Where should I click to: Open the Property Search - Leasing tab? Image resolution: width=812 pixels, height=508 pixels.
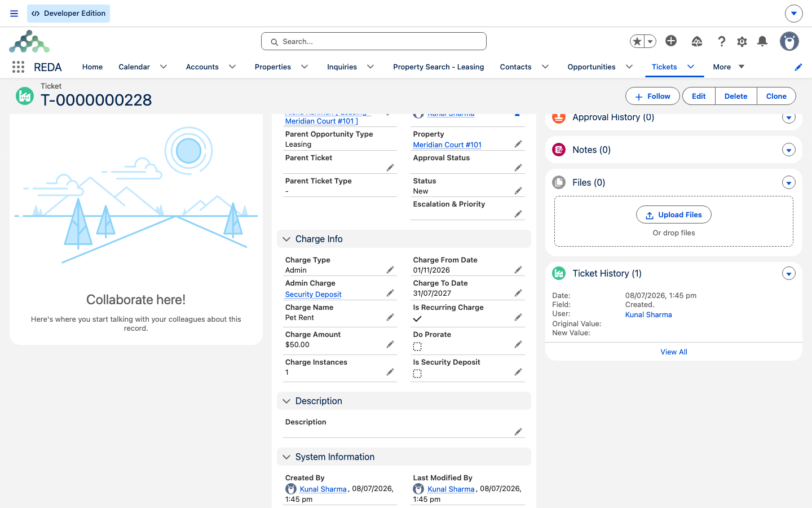point(438,67)
